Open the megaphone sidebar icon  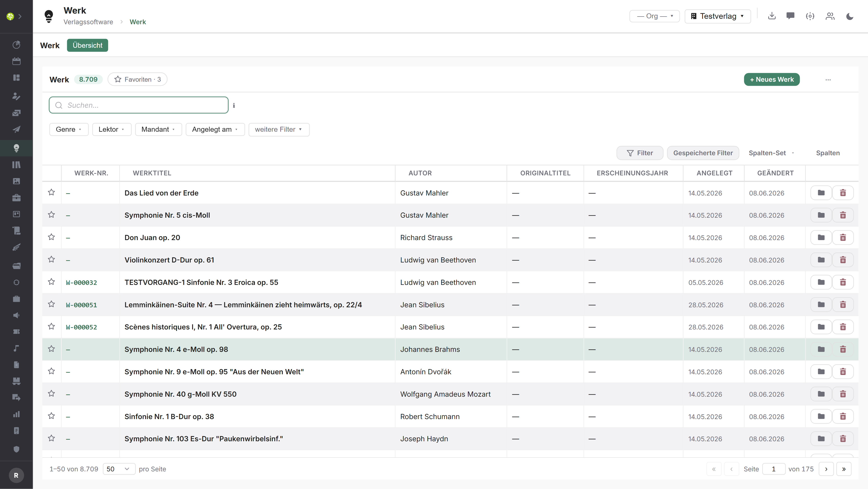tap(16, 315)
